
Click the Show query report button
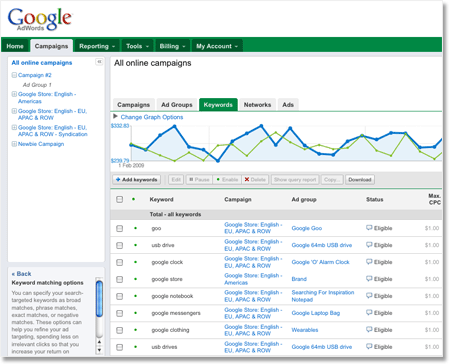click(295, 180)
